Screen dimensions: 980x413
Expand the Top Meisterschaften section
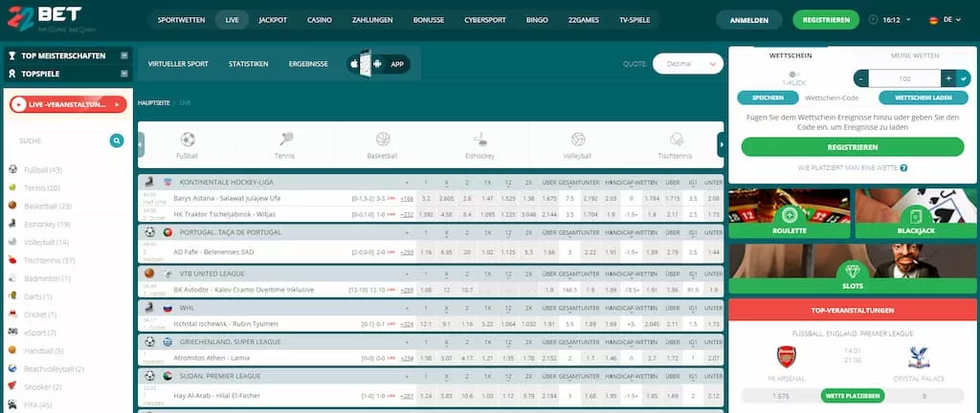(x=68, y=55)
